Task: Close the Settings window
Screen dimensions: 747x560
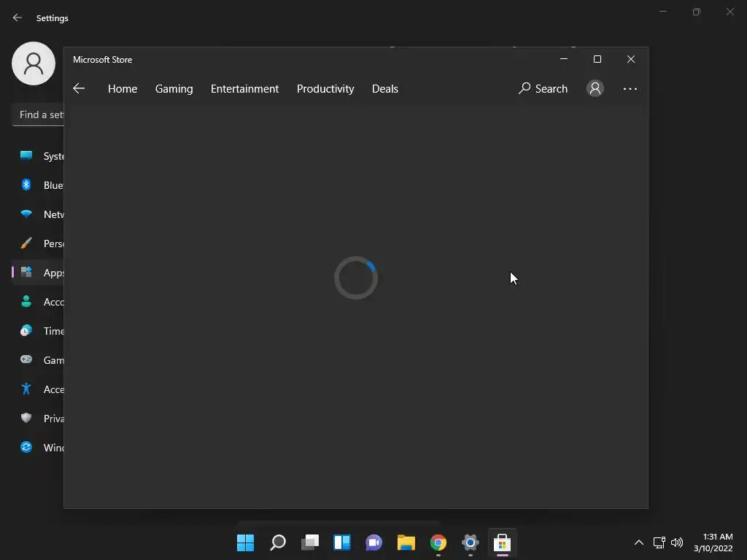Action: (x=729, y=12)
